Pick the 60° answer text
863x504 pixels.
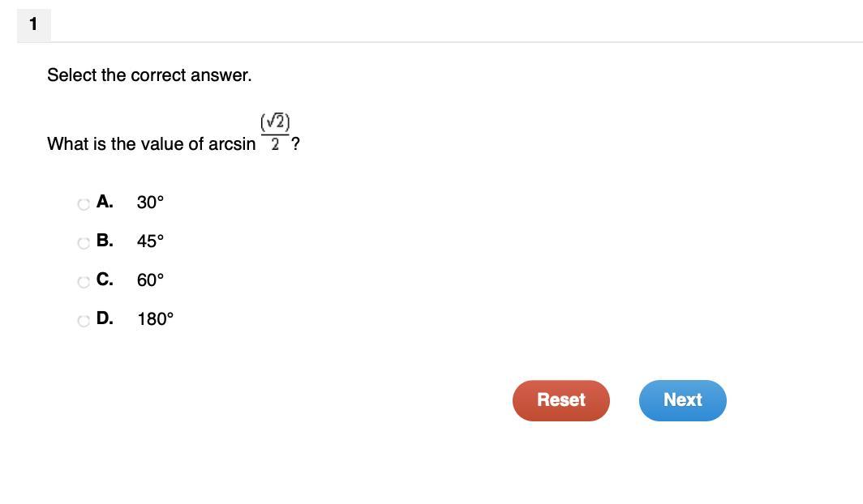coord(150,280)
